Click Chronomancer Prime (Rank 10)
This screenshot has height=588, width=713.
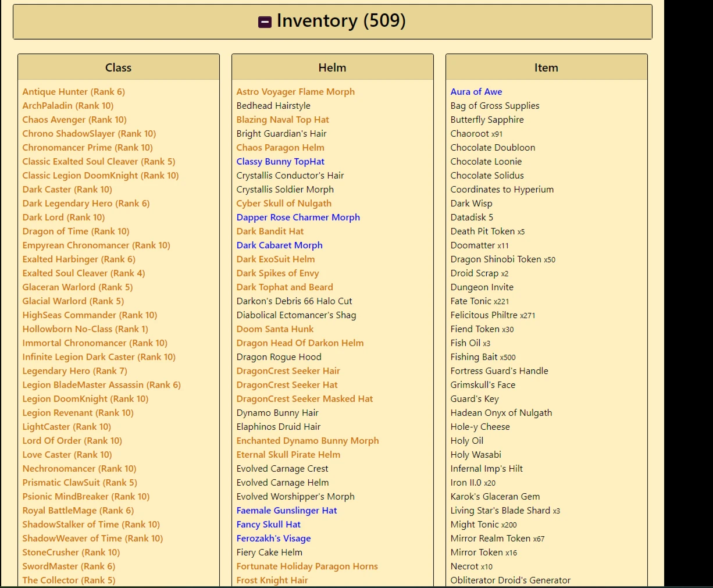click(88, 148)
